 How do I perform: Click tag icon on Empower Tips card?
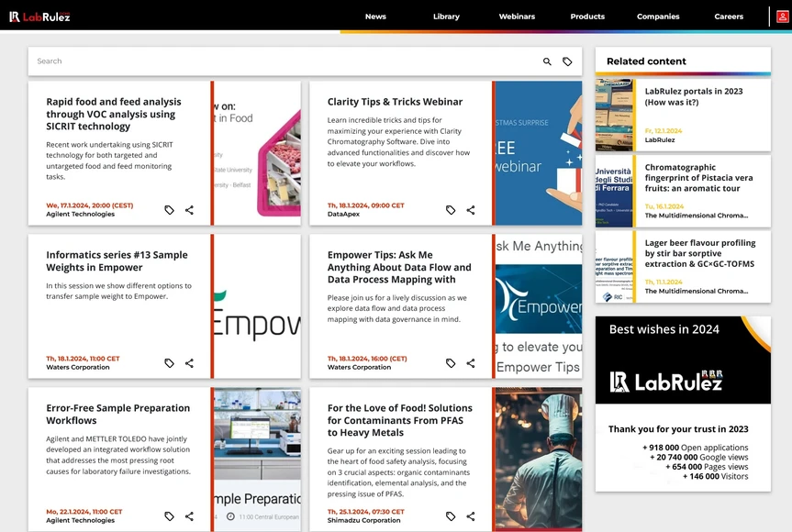pyautogui.click(x=451, y=363)
